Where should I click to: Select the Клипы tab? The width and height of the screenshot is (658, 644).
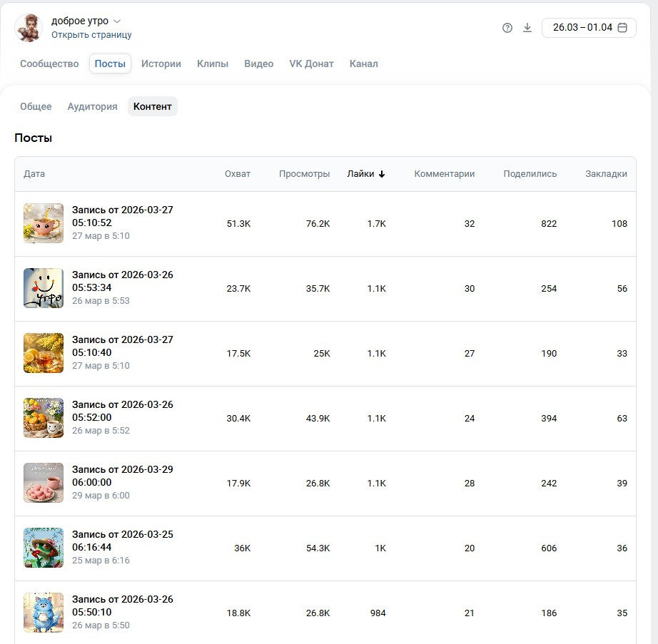tap(213, 63)
